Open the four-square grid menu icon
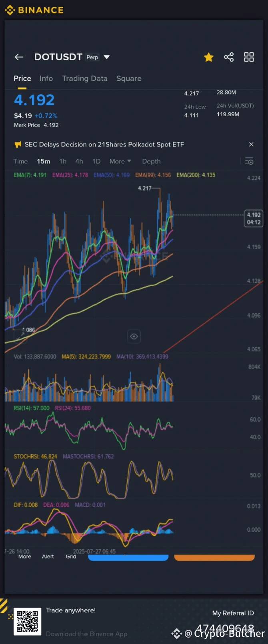Screen dimensions: 268x644 tap(249, 57)
